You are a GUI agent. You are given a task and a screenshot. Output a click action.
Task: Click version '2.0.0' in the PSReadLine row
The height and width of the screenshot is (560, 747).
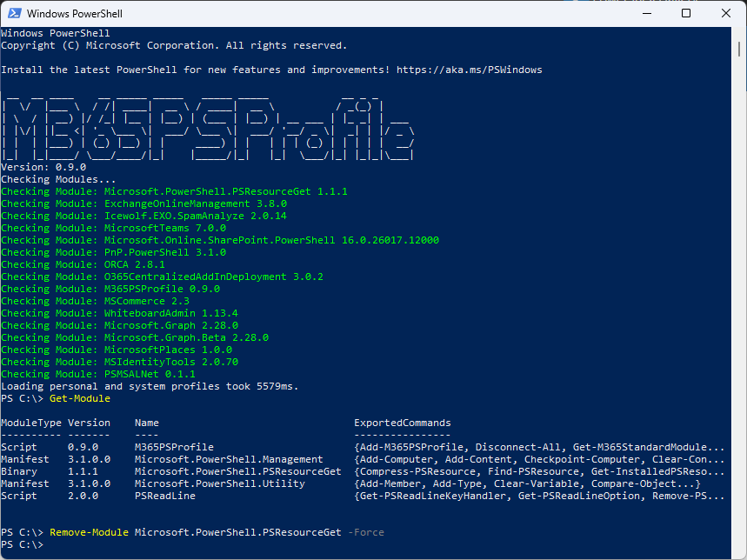(x=83, y=497)
